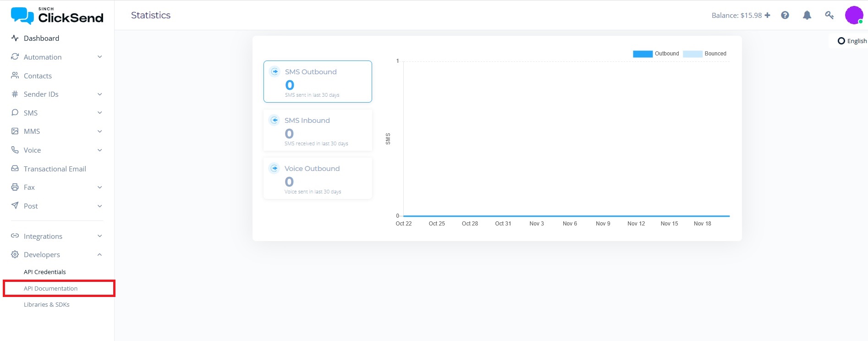Click the MMS image icon
Screen dimensions: 868x341
(x=15, y=131)
